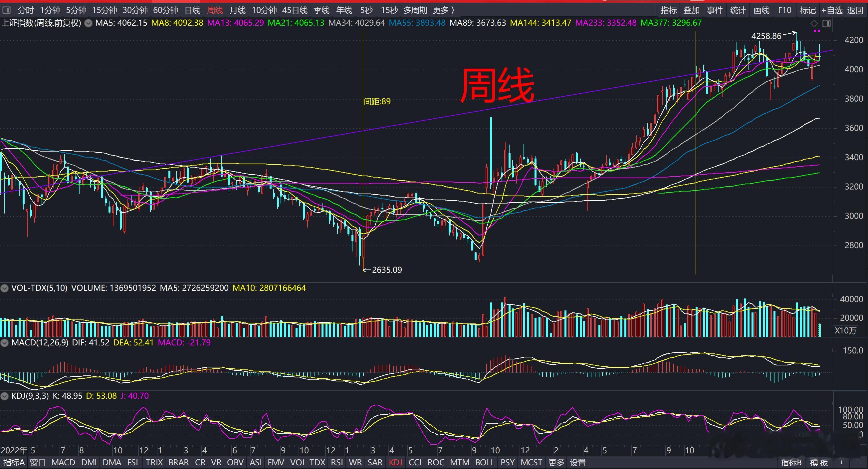Select SAR indicator
868x469 pixels.
(375, 463)
